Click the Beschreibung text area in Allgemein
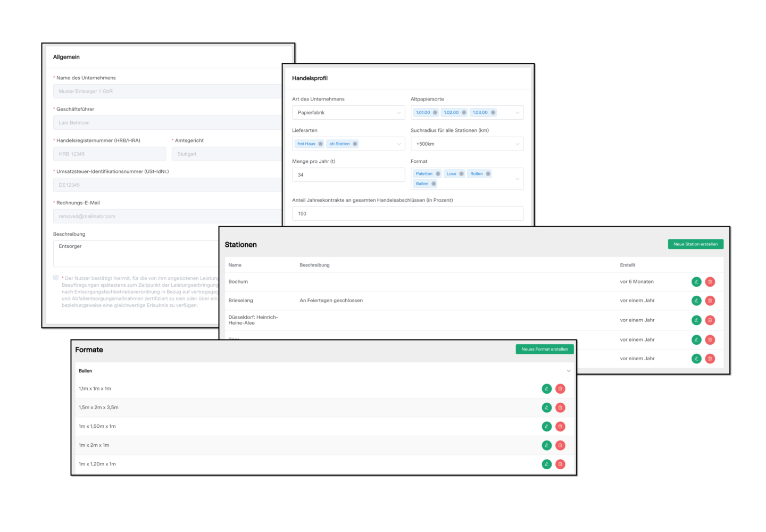This screenshot has width=766, height=532. 136,254
